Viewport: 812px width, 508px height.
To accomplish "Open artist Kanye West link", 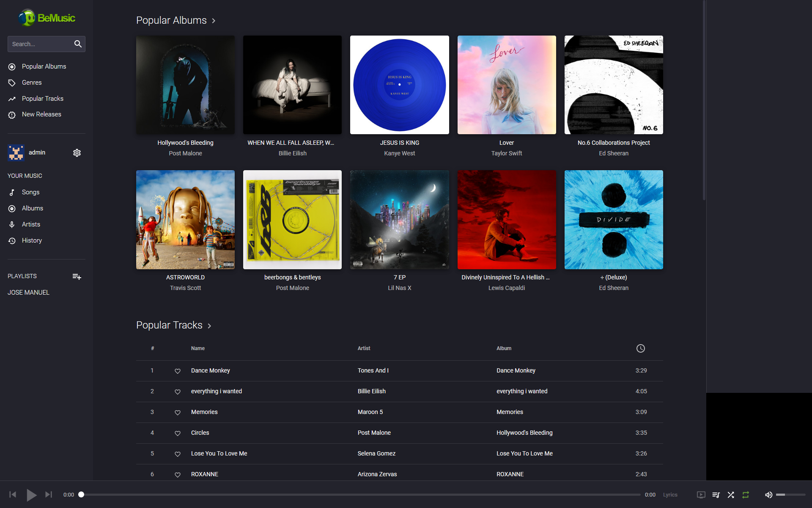I will pyautogui.click(x=400, y=153).
